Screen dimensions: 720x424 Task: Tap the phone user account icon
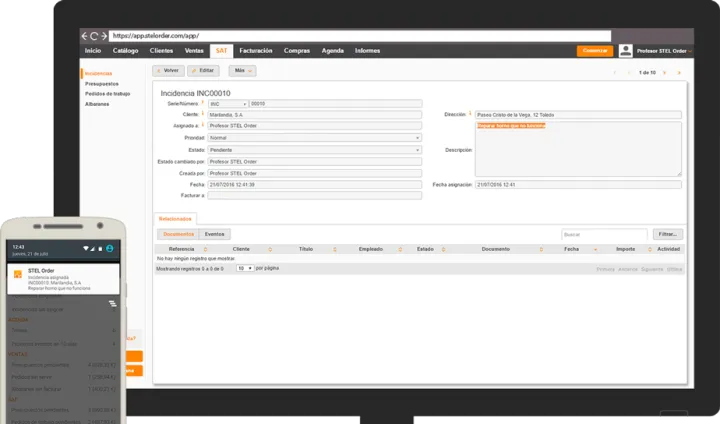[110, 248]
